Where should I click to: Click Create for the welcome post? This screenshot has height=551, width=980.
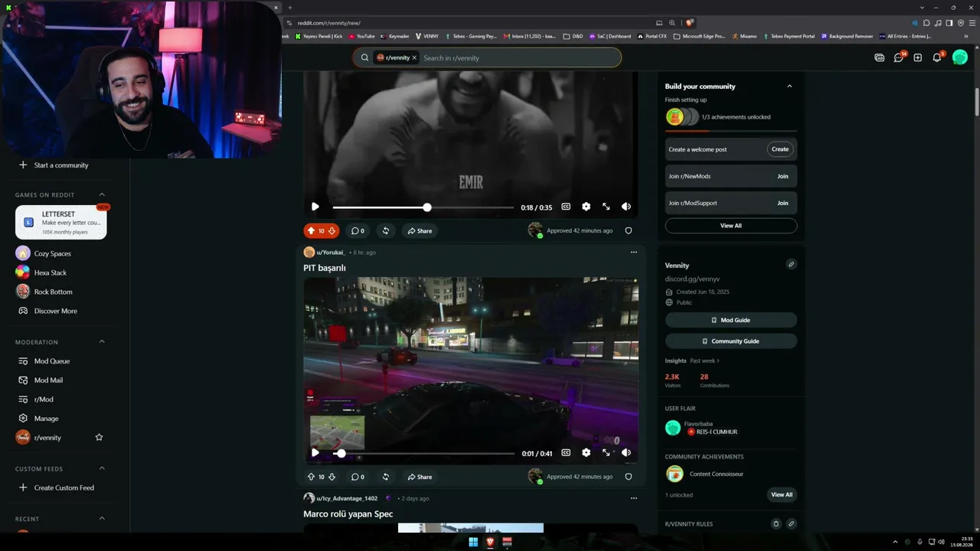tap(780, 149)
